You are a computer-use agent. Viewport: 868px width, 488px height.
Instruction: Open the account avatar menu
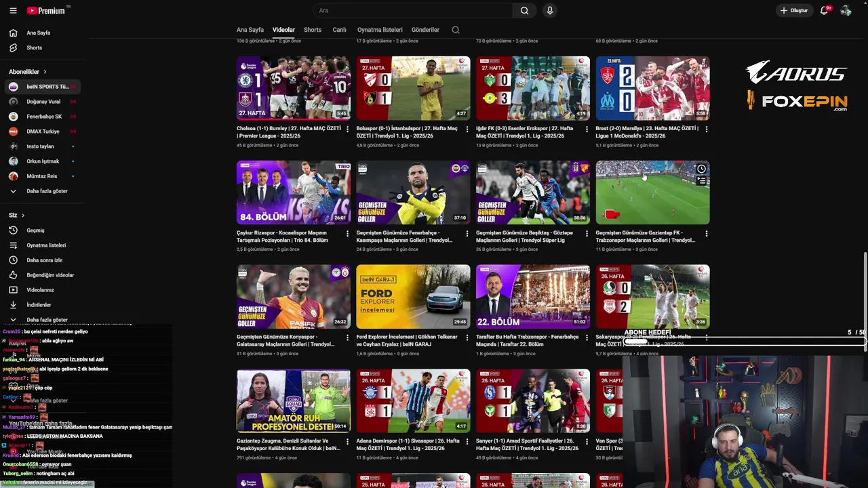[x=846, y=10]
